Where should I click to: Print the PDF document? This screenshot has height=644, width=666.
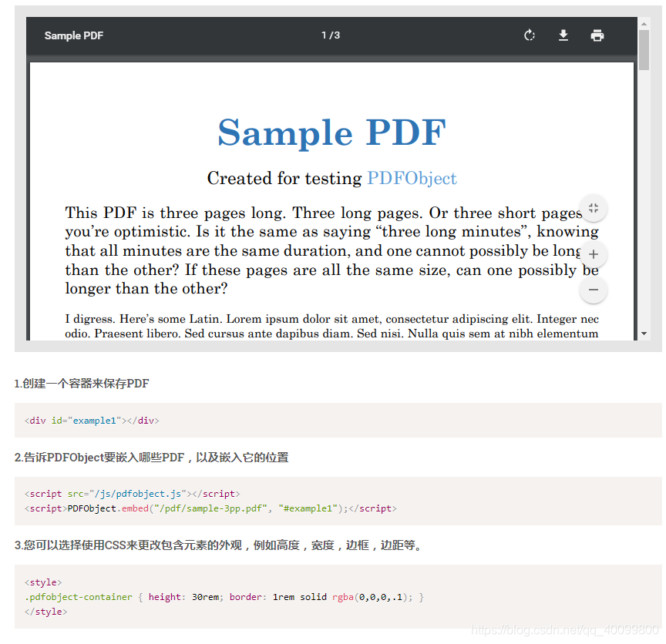(597, 35)
